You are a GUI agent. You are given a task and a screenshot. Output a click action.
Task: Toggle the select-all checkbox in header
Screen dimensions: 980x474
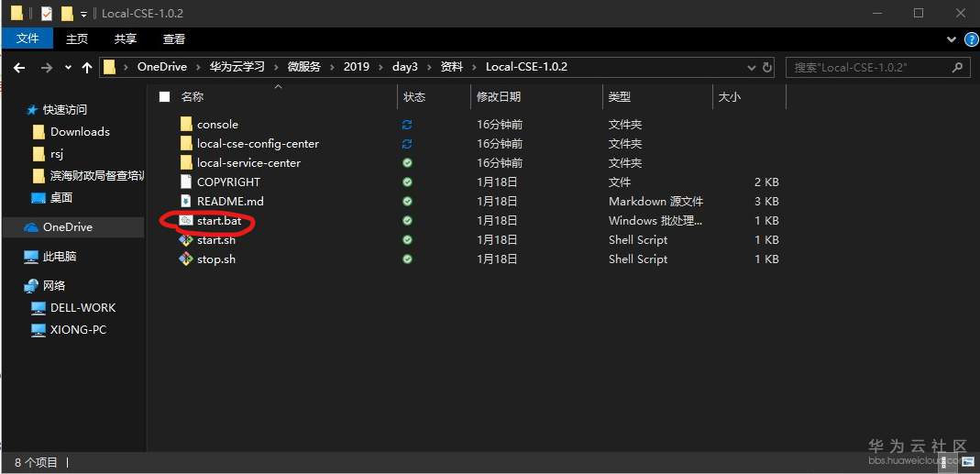point(164,97)
